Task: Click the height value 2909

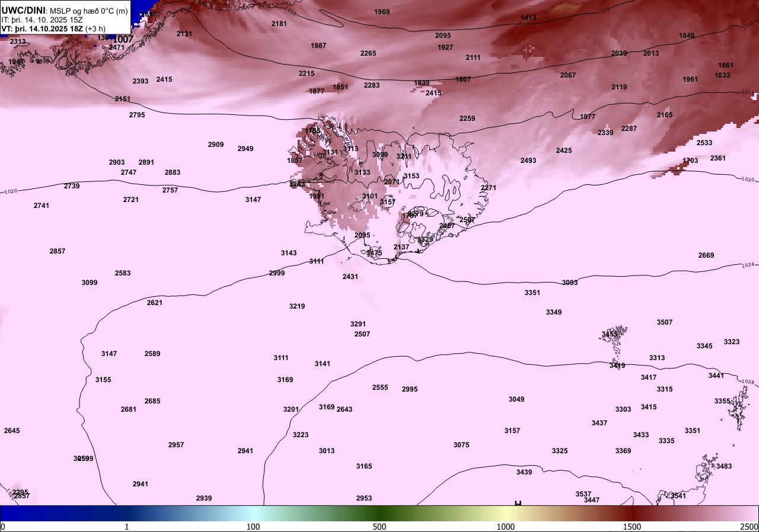Action: point(216,145)
